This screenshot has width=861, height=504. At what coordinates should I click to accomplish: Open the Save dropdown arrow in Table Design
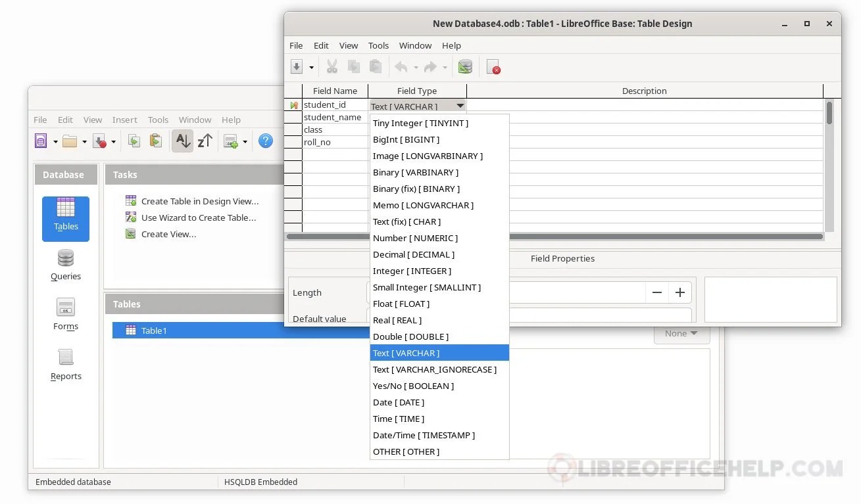(x=311, y=68)
